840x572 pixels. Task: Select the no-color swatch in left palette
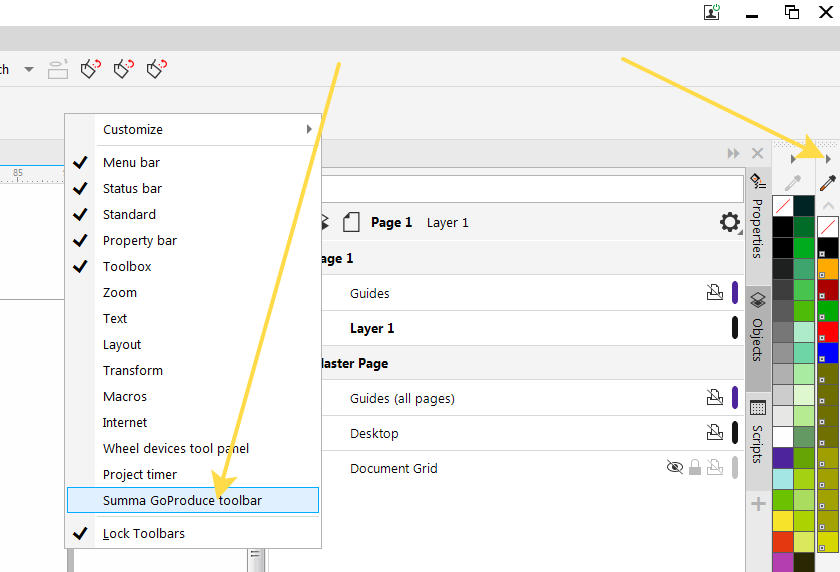[x=783, y=206]
